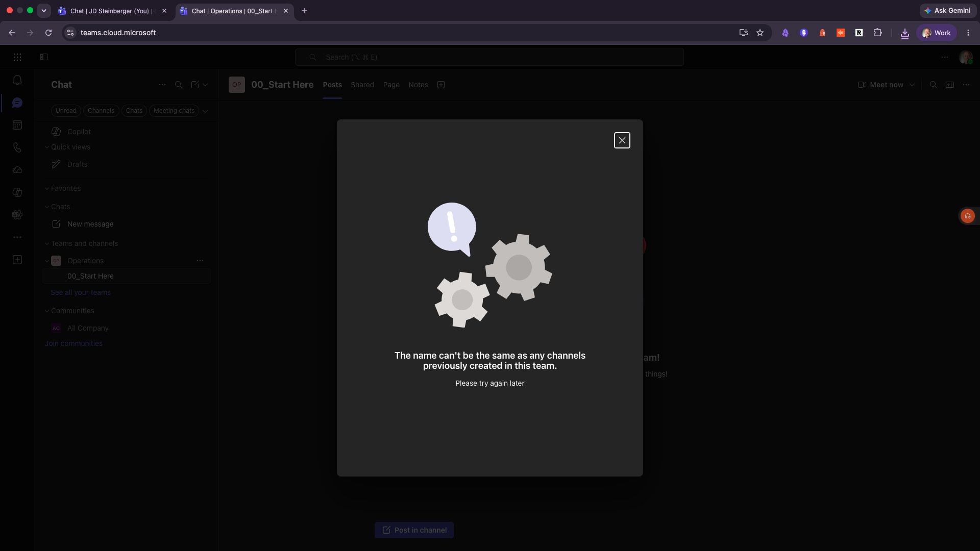Open Operations team more options
The width and height of the screenshot is (980, 551).
pyautogui.click(x=200, y=261)
